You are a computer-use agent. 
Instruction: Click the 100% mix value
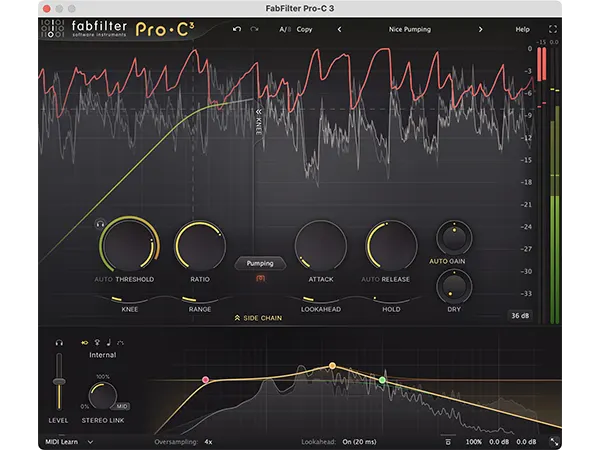pos(473,442)
